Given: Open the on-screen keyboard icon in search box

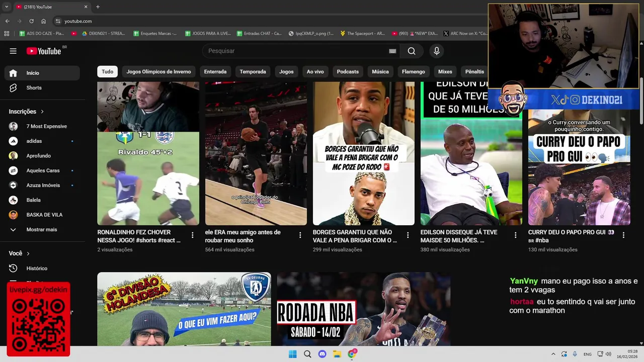Looking at the screenshot, I should tap(392, 51).
